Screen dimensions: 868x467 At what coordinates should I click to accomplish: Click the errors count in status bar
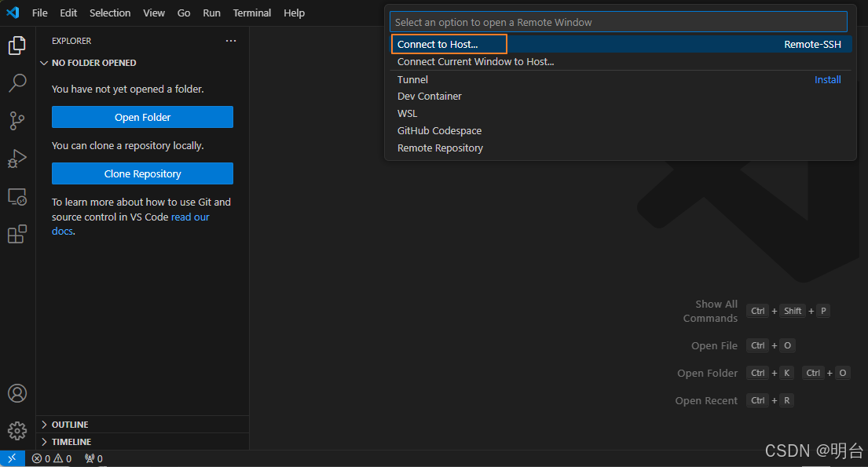coord(41,458)
